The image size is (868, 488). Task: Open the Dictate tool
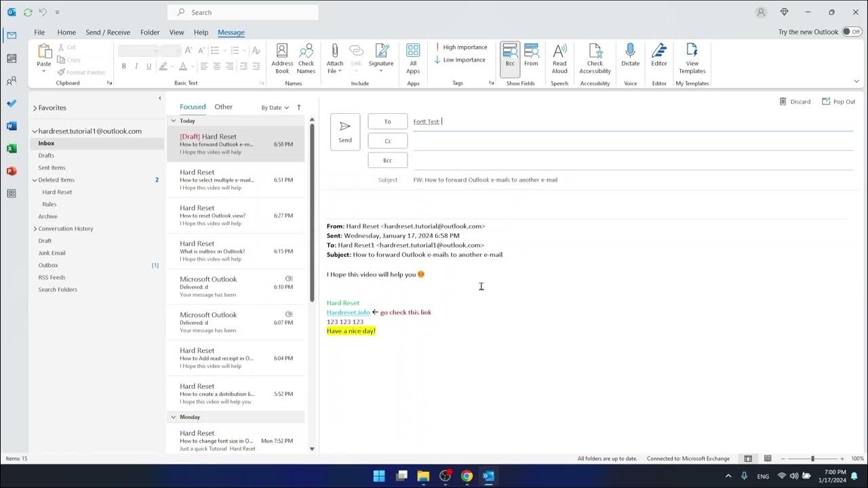point(630,58)
